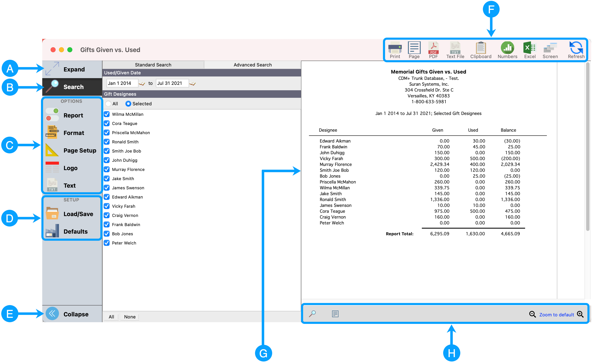Click the end date field Jul 31 2021
Screen dimensions: 592x364
172,83
